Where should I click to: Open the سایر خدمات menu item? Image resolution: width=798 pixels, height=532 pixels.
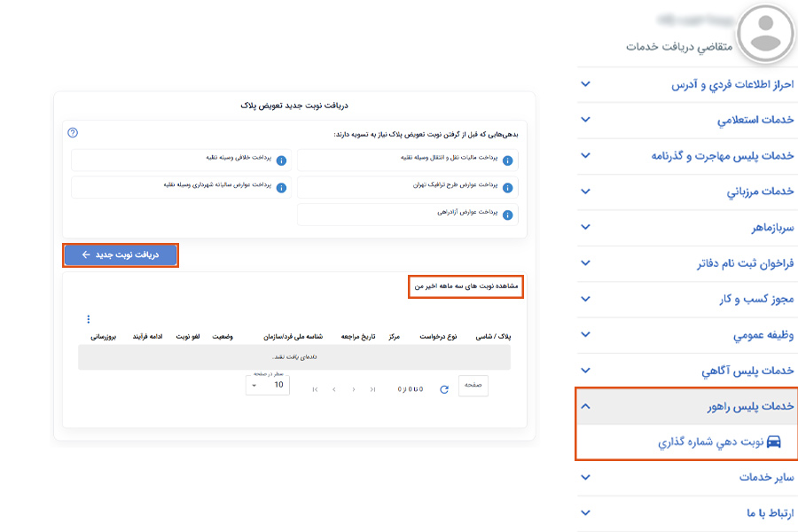tap(687, 477)
